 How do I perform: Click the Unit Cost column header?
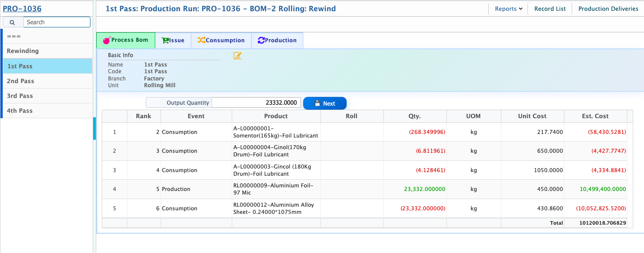click(532, 116)
